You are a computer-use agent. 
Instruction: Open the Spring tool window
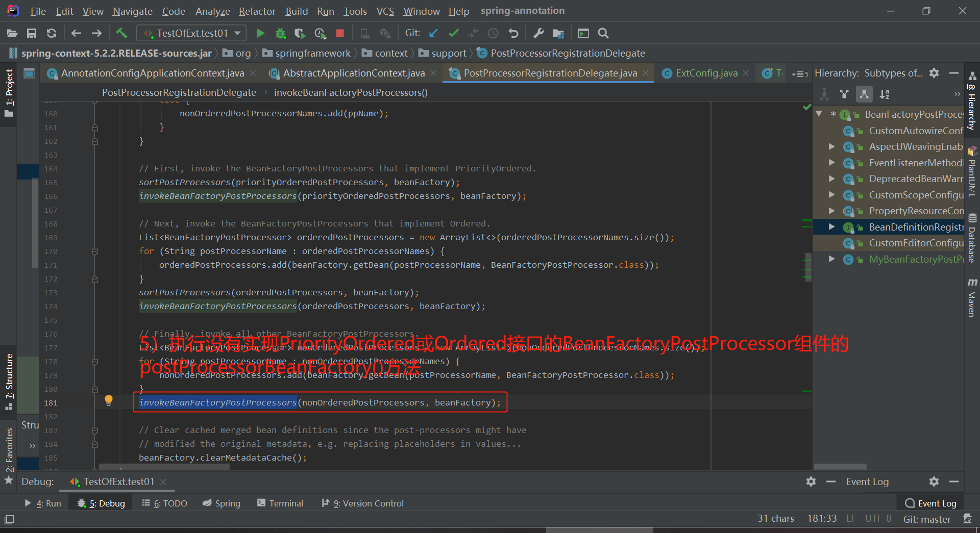click(222, 503)
